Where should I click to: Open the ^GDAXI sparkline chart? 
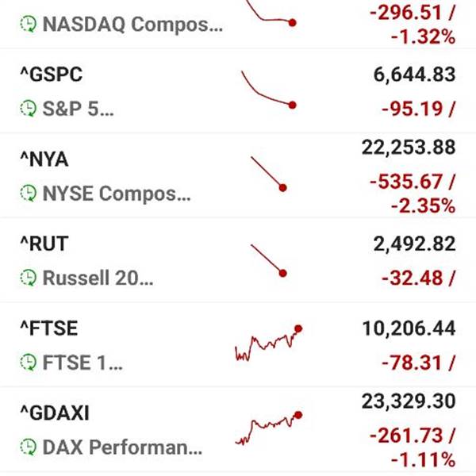(x=268, y=427)
